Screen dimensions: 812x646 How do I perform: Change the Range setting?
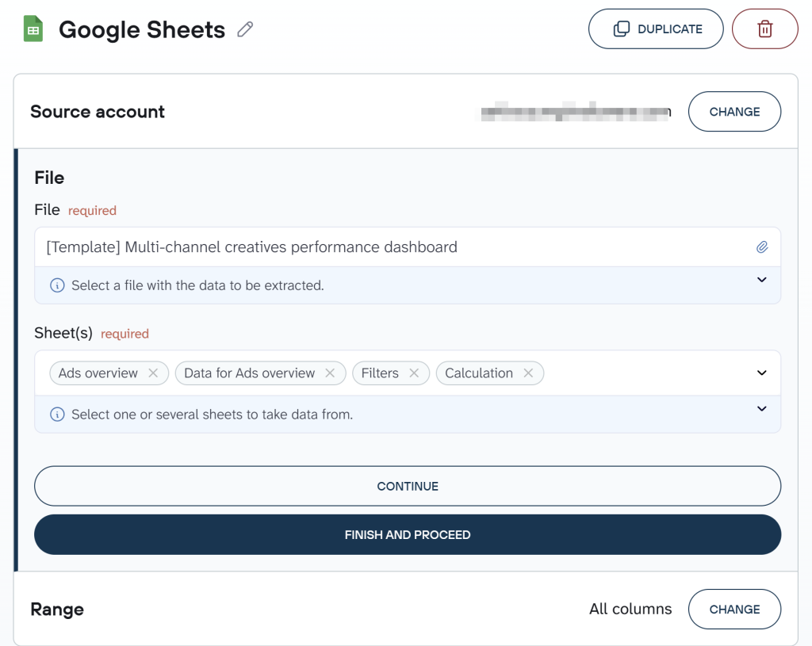point(734,610)
